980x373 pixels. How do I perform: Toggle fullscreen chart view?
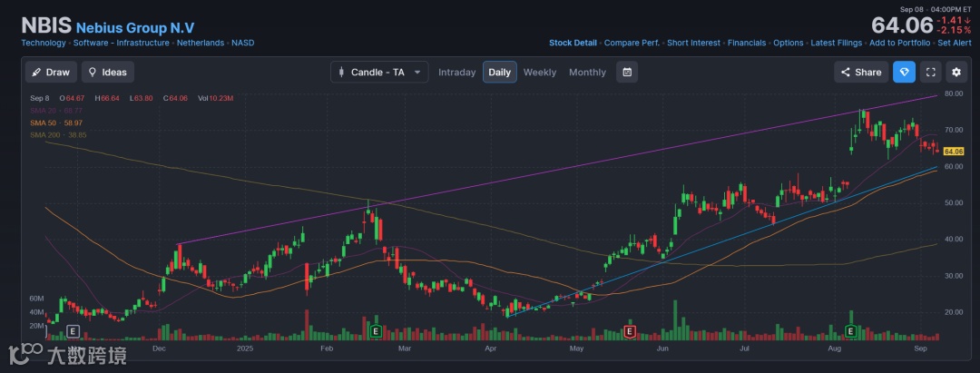[930, 72]
